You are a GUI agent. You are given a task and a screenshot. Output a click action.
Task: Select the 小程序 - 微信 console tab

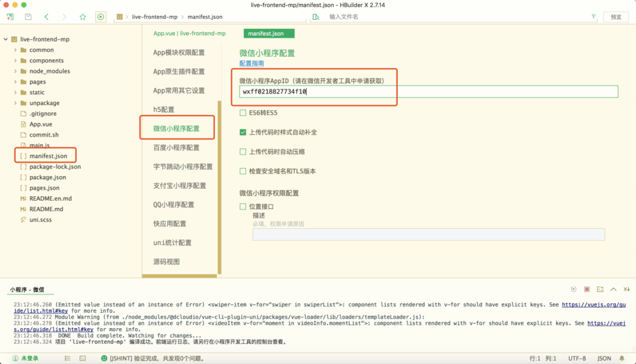click(27, 290)
